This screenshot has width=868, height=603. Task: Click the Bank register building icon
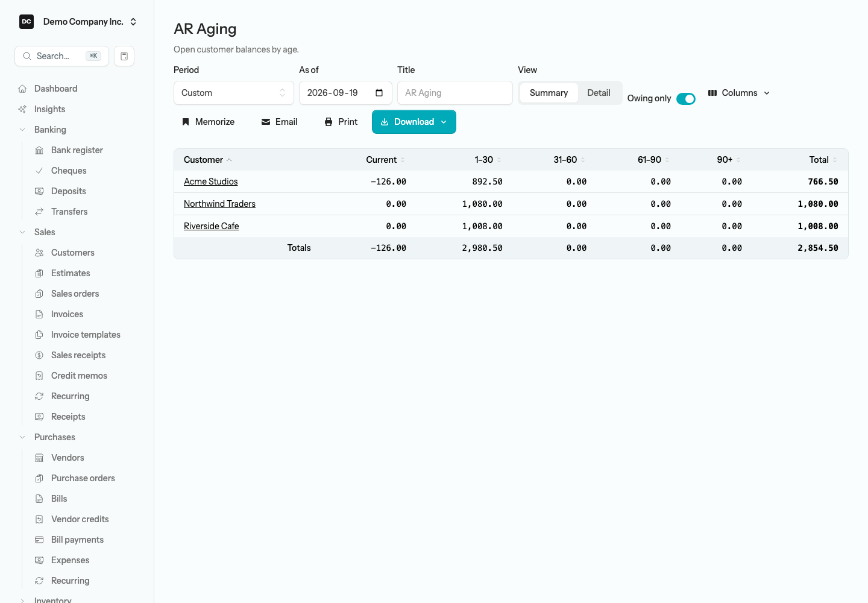pyautogui.click(x=39, y=150)
